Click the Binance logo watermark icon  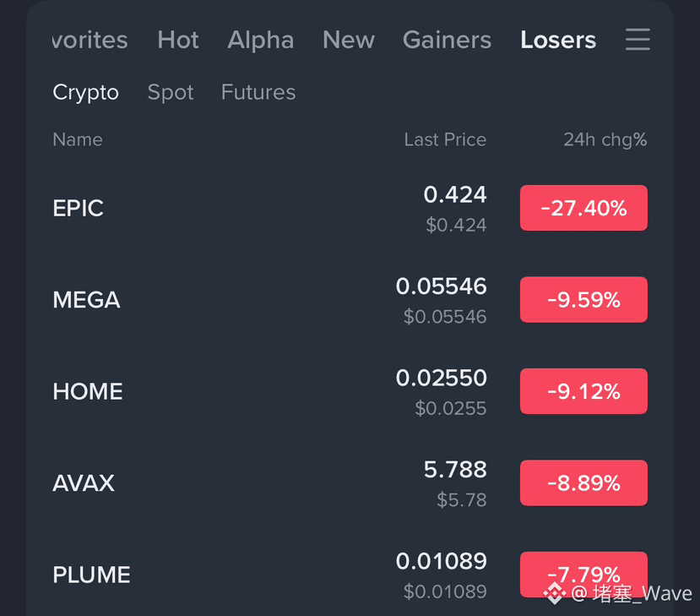555,593
